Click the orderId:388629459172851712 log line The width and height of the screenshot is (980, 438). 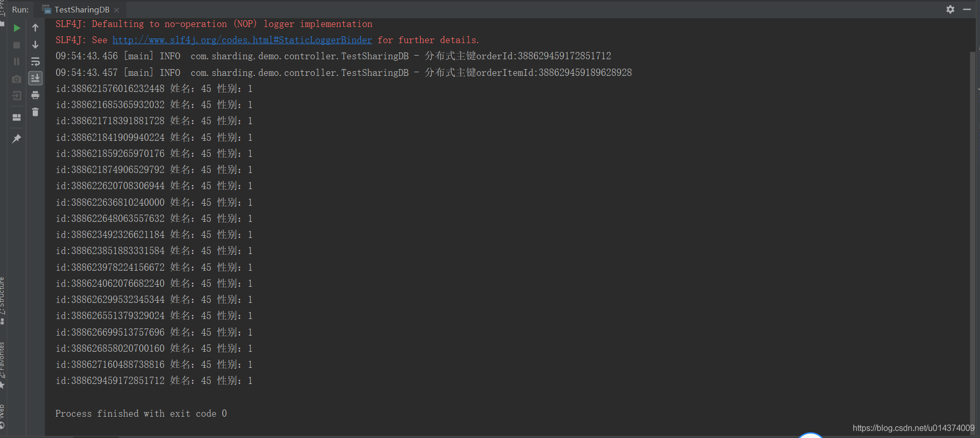click(x=333, y=56)
